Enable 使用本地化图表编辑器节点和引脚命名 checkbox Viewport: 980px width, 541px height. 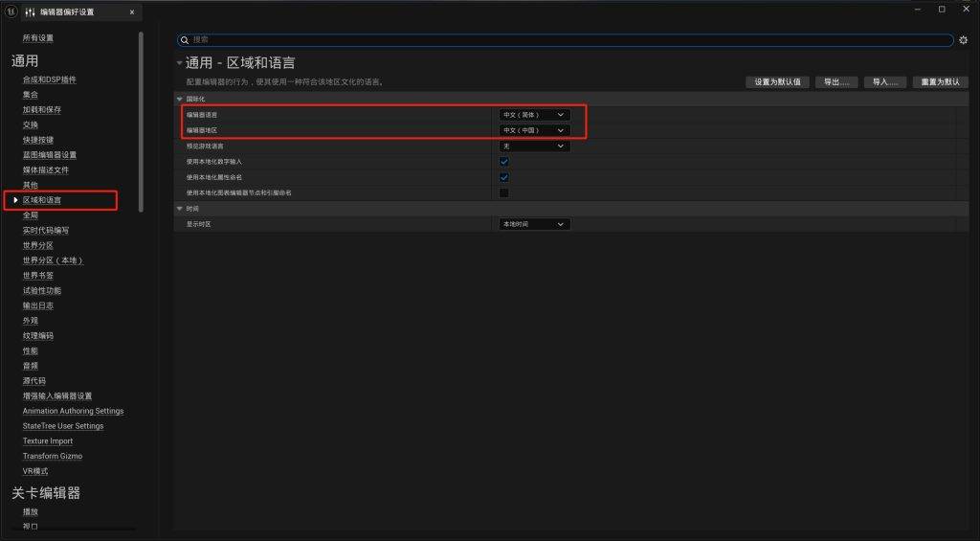(504, 192)
